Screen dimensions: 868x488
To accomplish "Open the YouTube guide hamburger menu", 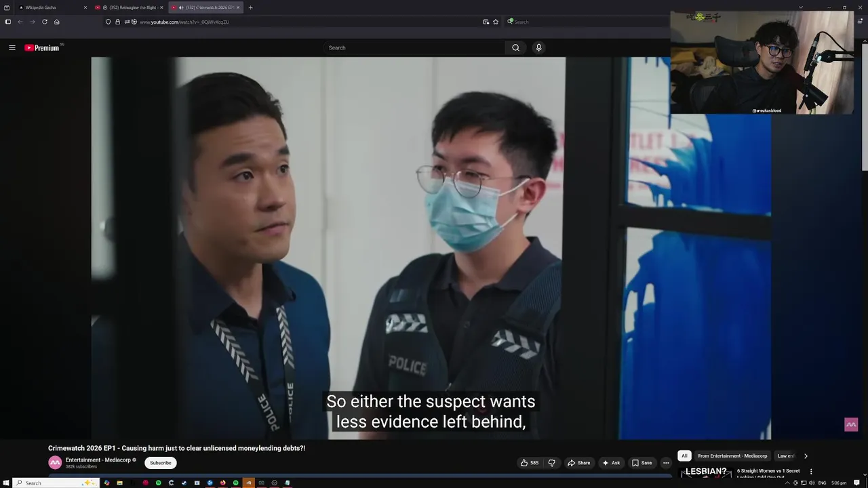I will pyautogui.click(x=12, y=47).
